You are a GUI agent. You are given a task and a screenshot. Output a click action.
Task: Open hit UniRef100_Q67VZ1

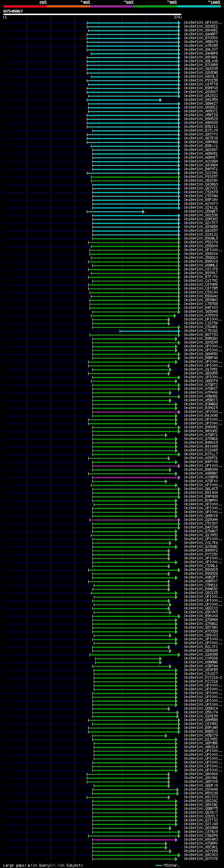coord(201,188)
